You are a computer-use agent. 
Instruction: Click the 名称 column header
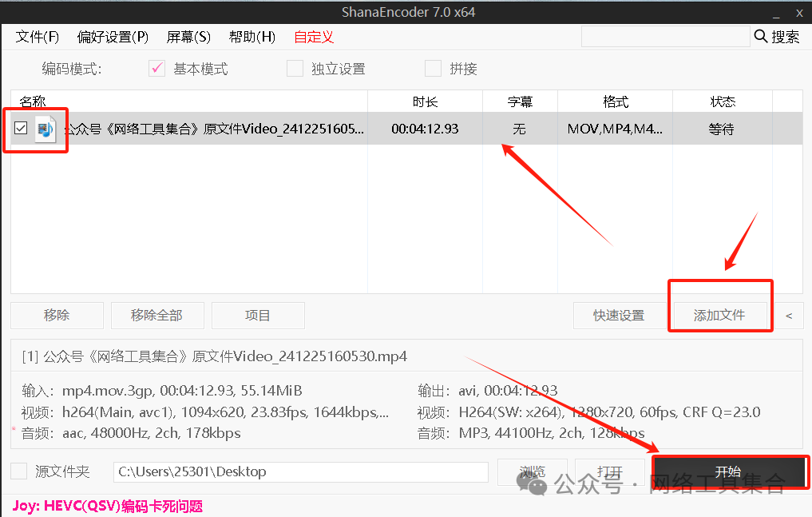click(189, 101)
